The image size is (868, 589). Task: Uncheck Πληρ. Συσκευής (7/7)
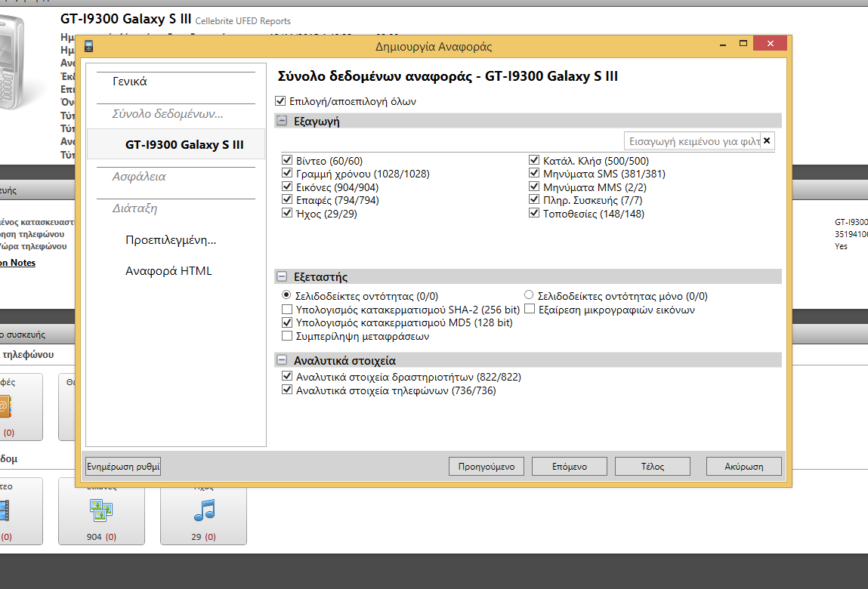coord(533,199)
